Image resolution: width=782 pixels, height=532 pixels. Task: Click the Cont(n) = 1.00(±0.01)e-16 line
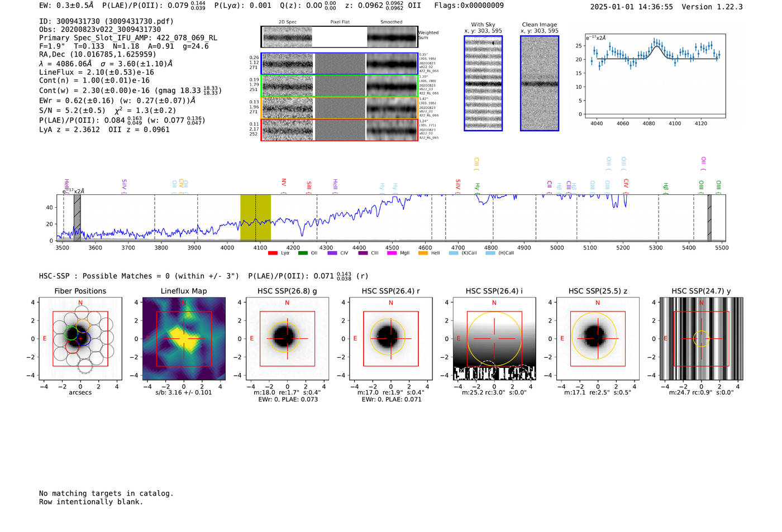pos(94,80)
